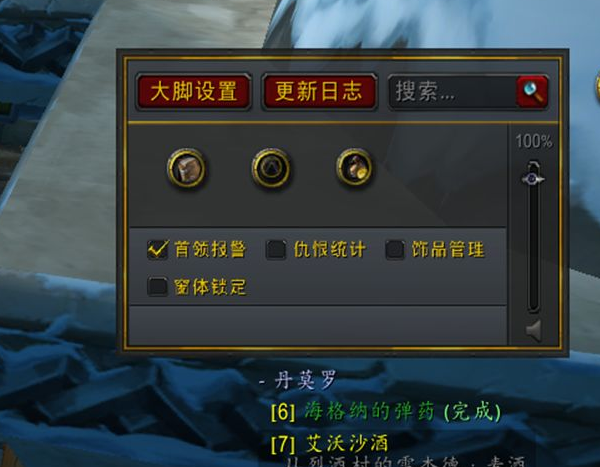
Task: Click the quest description under 艾沃沙酒
Action: click(406, 462)
